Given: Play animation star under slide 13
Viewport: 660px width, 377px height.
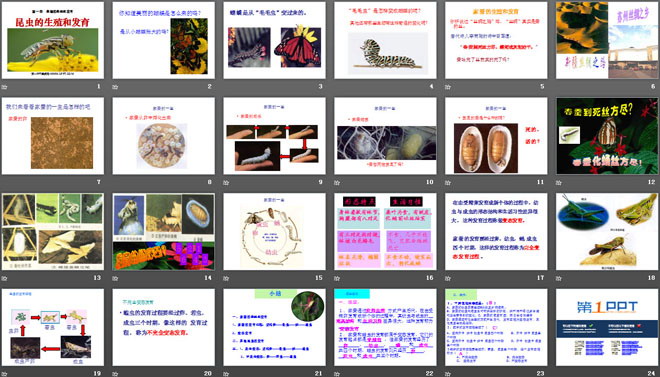Looking at the screenshot, I should tap(5, 278).
